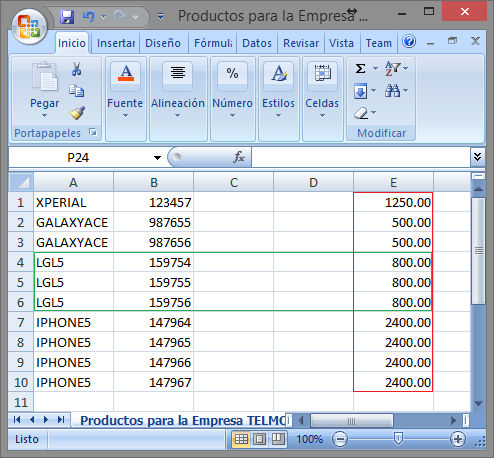Copy selection with the copy icon
494x458 pixels.
pyautogui.click(x=77, y=91)
